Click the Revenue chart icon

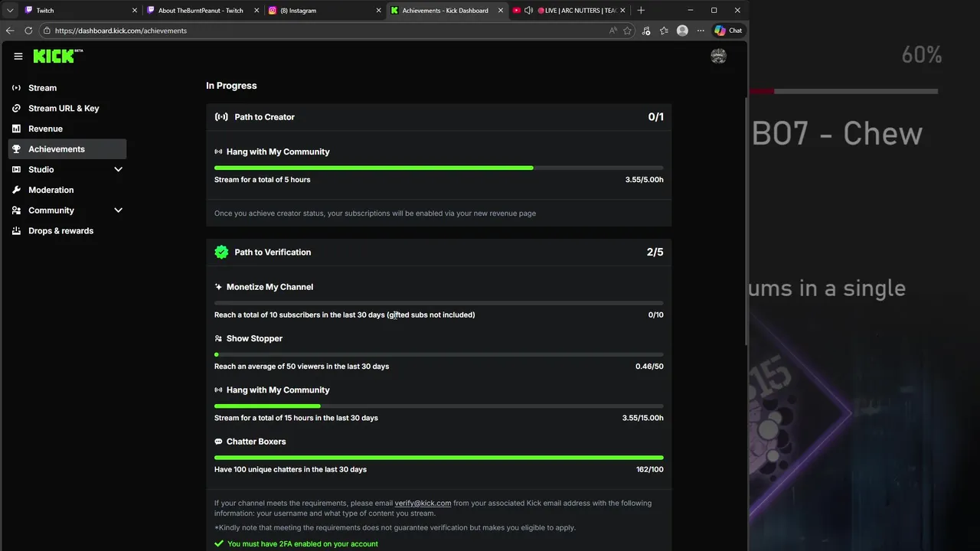[x=17, y=129]
